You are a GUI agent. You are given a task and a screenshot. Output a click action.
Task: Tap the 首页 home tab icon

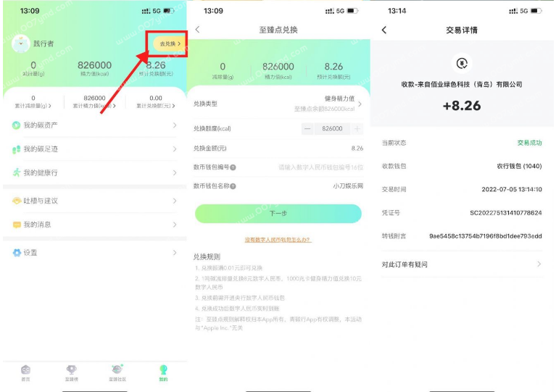click(26, 370)
